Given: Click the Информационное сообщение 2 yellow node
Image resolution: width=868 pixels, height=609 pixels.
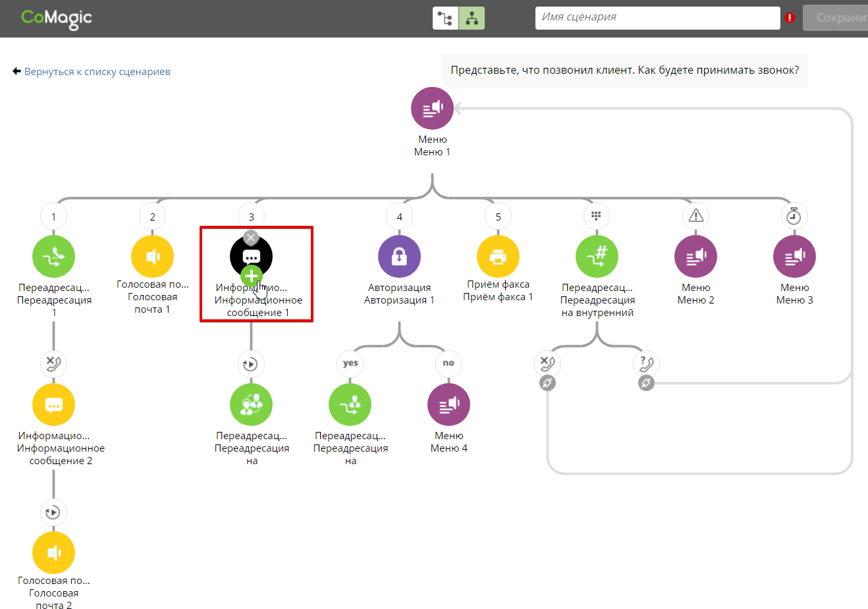Looking at the screenshot, I should click(53, 405).
